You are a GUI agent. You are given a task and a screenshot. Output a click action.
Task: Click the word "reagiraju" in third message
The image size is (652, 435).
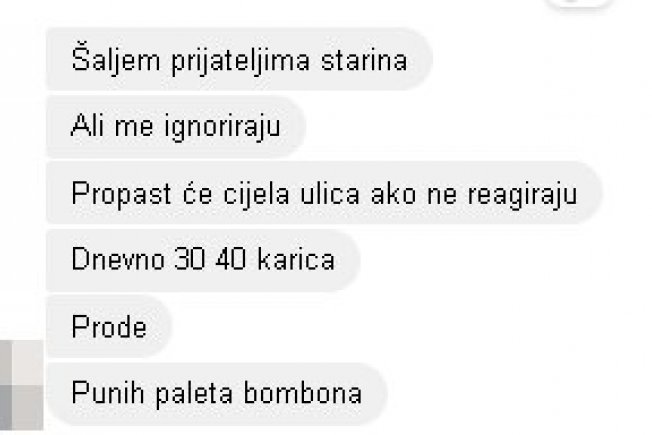[522, 195]
